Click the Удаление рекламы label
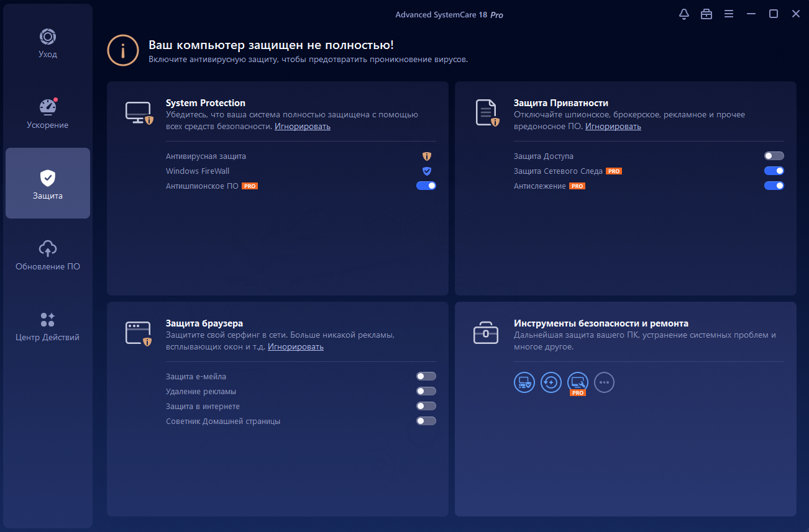Screen dimensions: 809x532 (201, 392)
